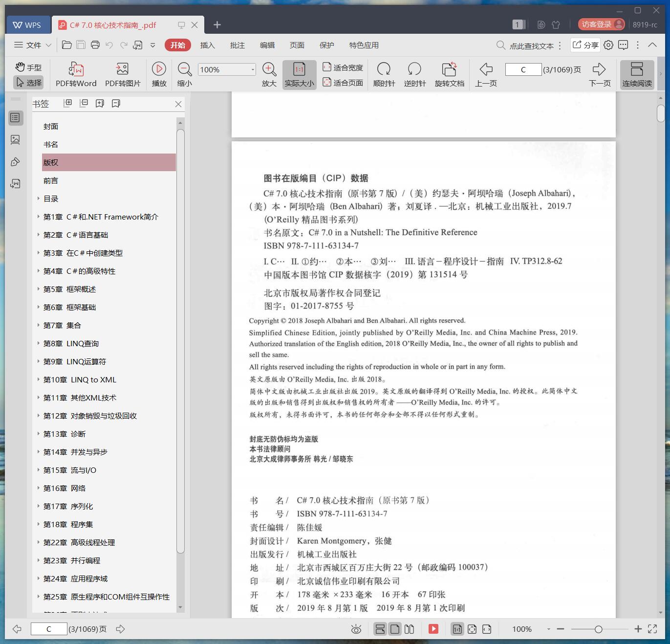Close the bookmarks panel
The image size is (670, 644).
click(x=178, y=104)
